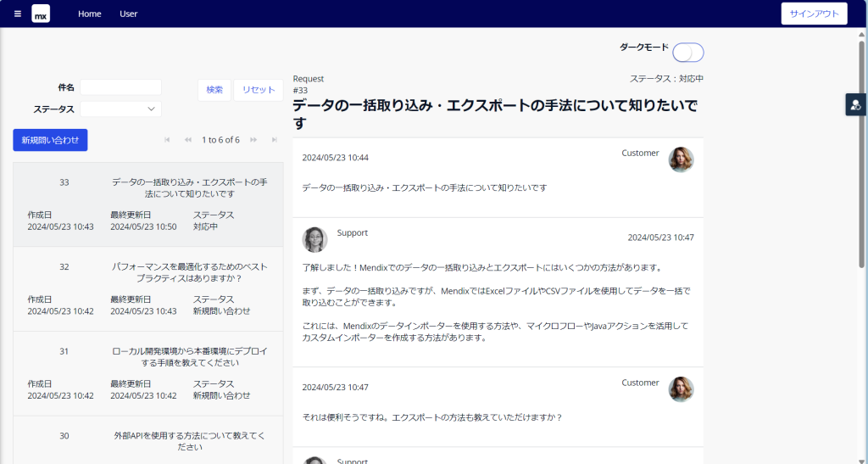Screen dimensions: 868x464
Task: Select request 32 in the list
Action: (x=148, y=288)
